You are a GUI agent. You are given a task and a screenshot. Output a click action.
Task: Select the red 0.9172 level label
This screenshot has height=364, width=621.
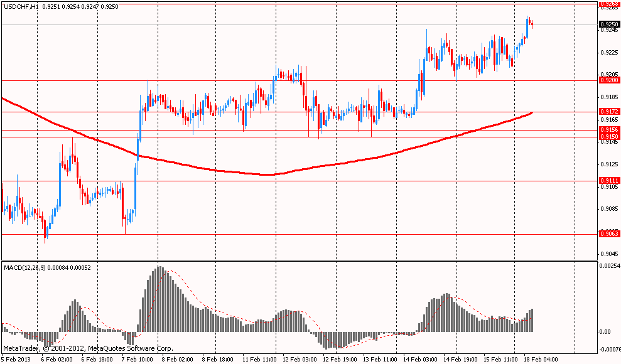point(610,112)
